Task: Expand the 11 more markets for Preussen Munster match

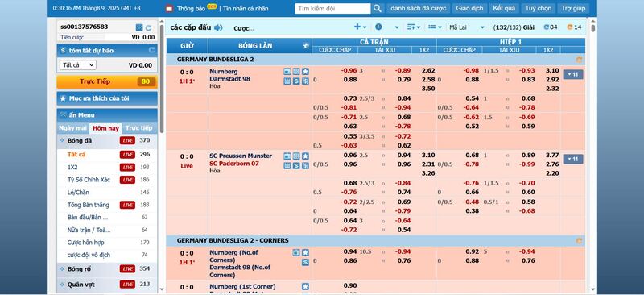Action: click(573, 160)
